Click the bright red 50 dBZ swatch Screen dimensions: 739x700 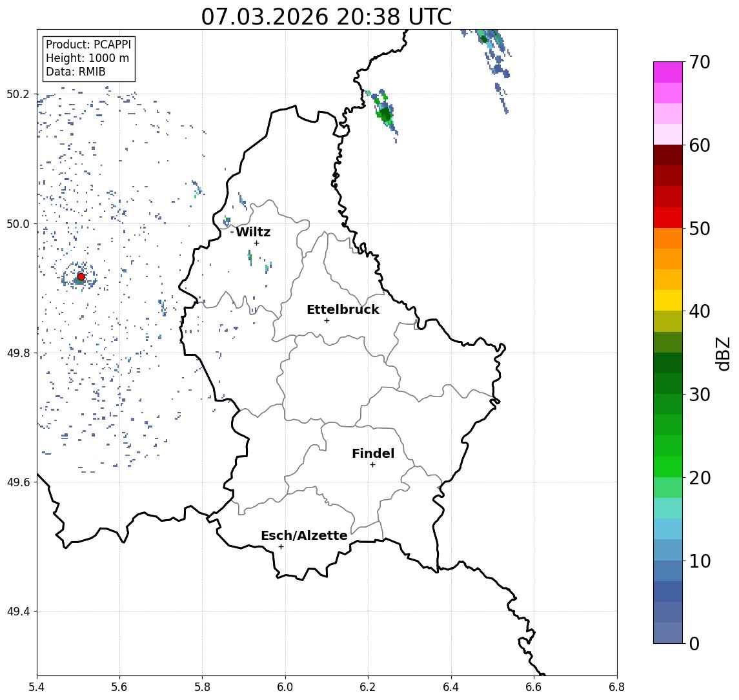pyautogui.click(x=668, y=218)
